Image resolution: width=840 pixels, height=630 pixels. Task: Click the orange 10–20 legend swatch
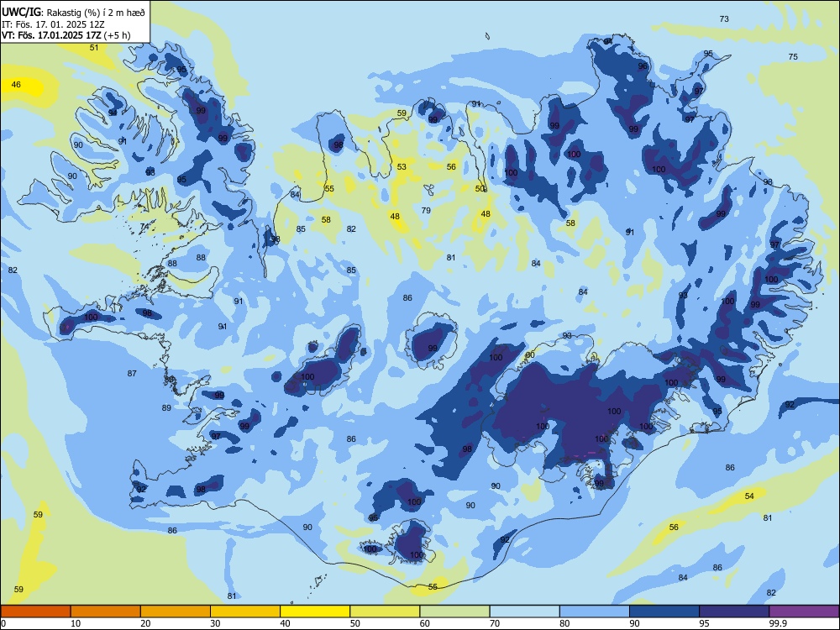[x=106, y=612]
